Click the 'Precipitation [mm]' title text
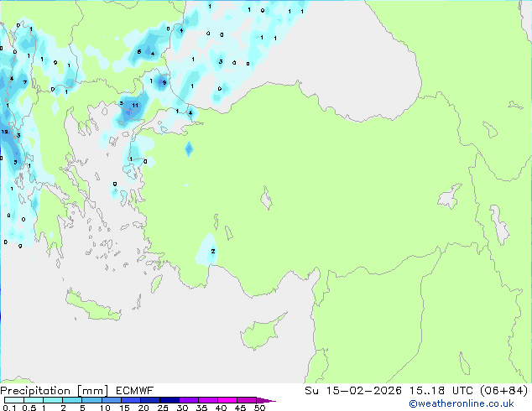Viewport: 532px width, 411px height. (55, 391)
